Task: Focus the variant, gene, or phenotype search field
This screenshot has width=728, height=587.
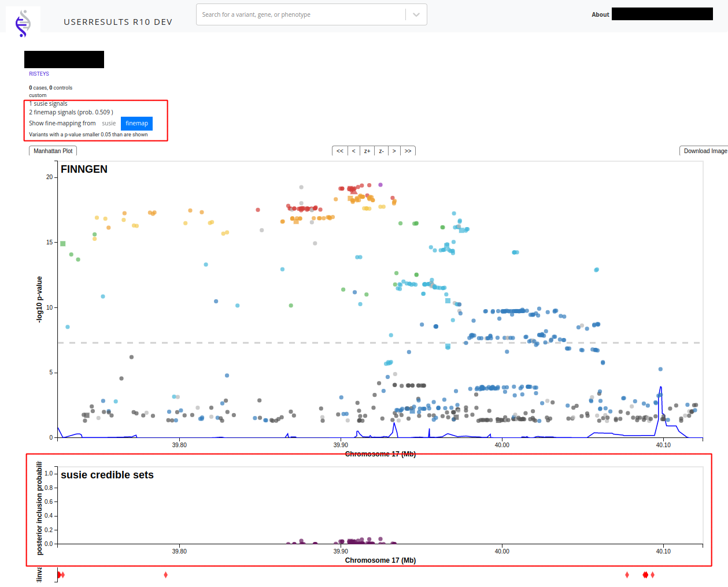Action: click(301, 14)
